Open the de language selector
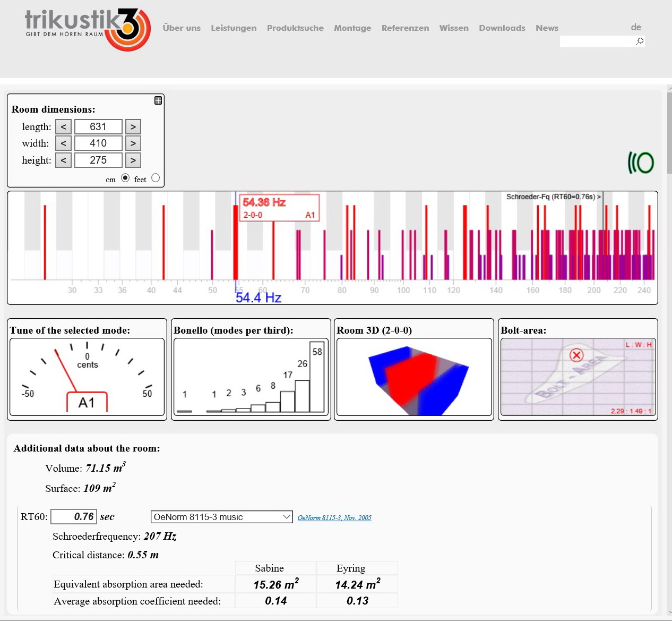The height and width of the screenshot is (621, 672). (x=636, y=27)
